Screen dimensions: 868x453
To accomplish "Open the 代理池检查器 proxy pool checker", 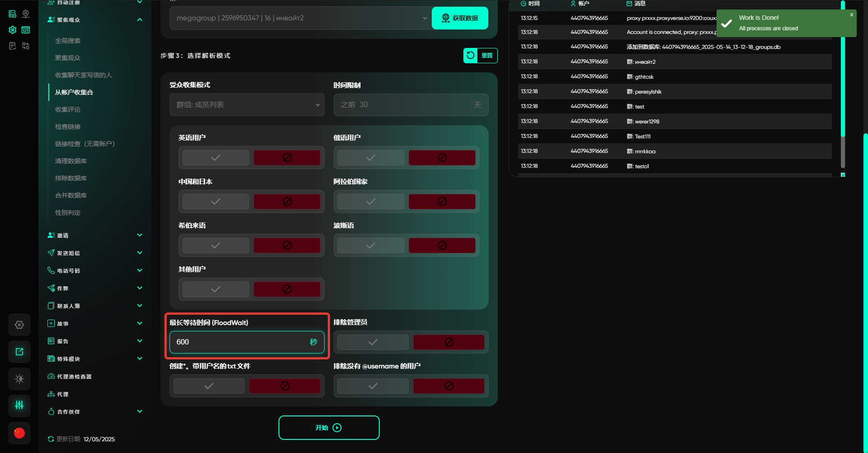I will (x=74, y=377).
